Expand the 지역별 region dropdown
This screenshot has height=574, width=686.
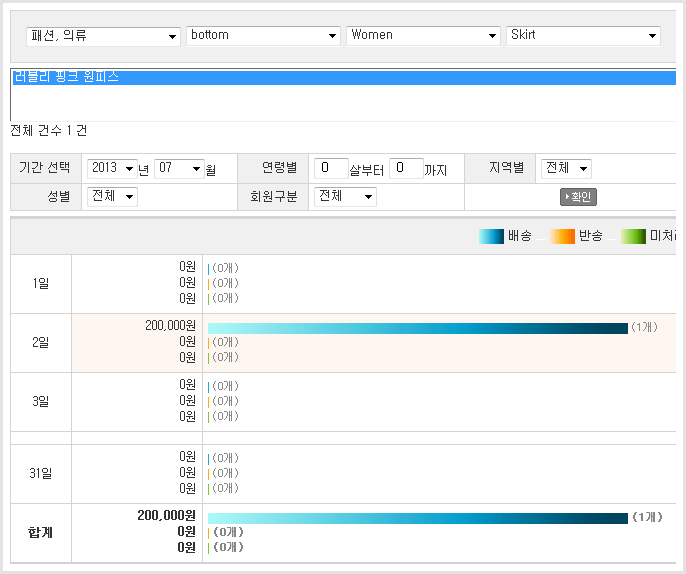click(x=565, y=168)
